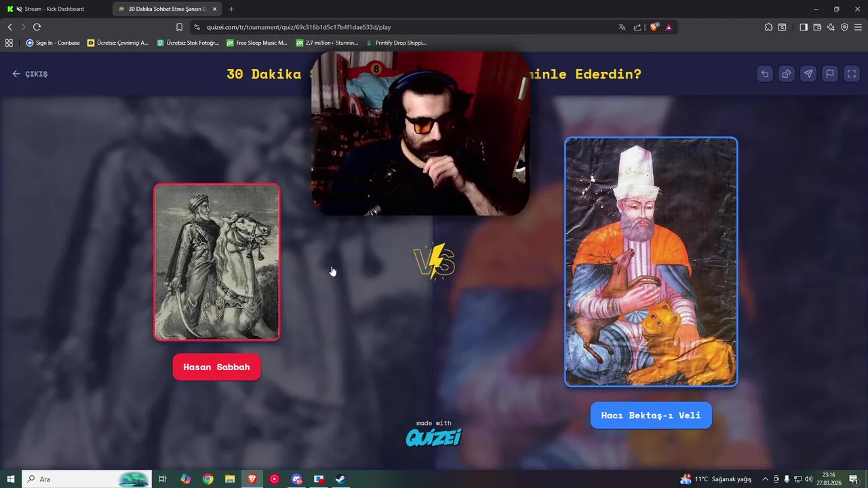Click the microphone tray icon

tap(787, 479)
